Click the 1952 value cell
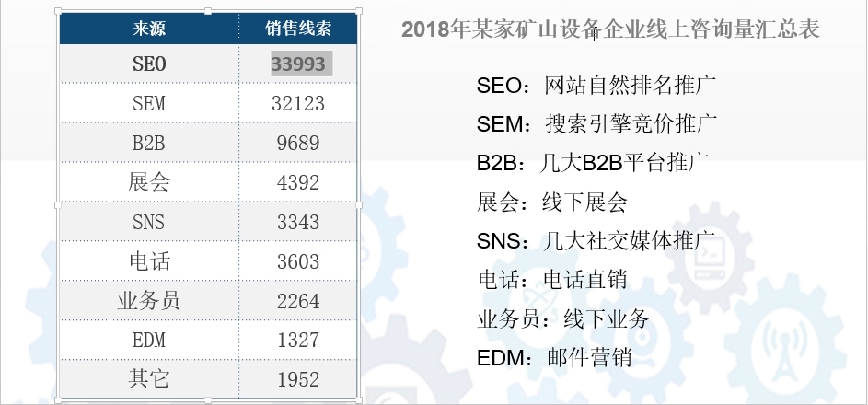868x405 pixels. (298, 379)
